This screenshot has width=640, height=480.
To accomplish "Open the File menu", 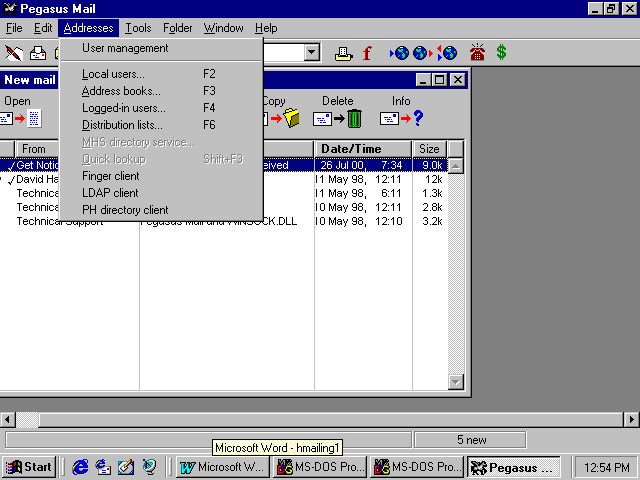I will click(x=14, y=28).
